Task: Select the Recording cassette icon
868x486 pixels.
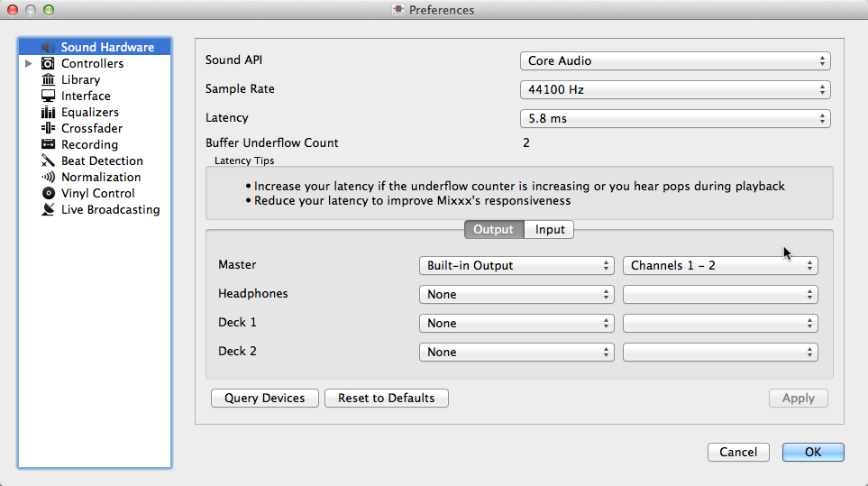Action: point(48,144)
